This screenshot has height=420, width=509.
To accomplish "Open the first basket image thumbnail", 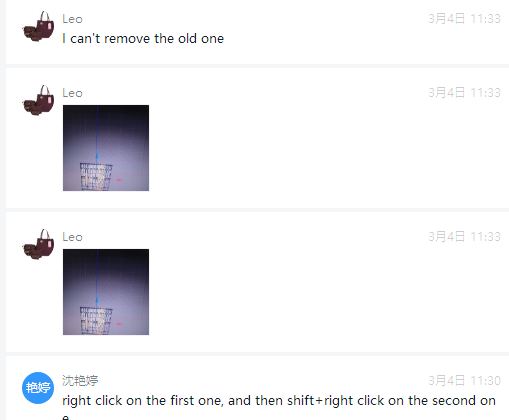I will click(x=106, y=148).
